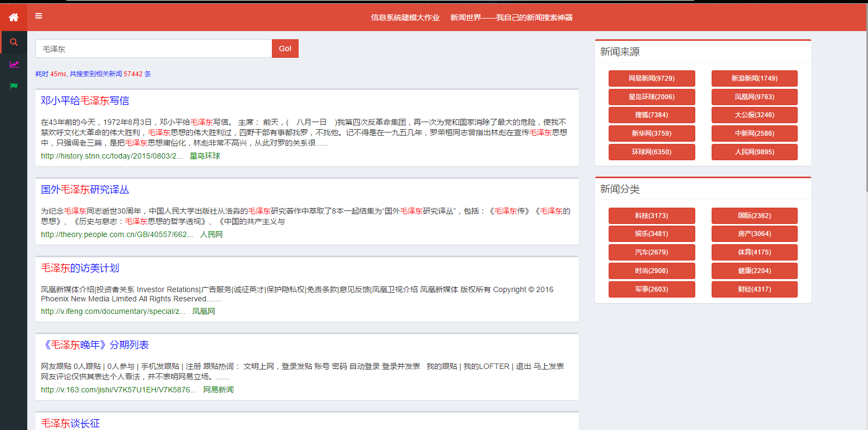Select category 时尚(2908)
Screen dimensions: 868x430
click(x=652, y=271)
